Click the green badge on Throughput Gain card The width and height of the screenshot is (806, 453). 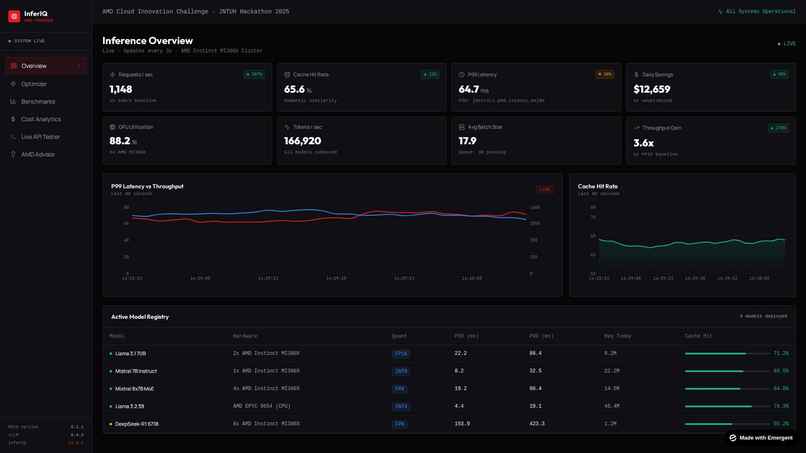[x=779, y=128]
